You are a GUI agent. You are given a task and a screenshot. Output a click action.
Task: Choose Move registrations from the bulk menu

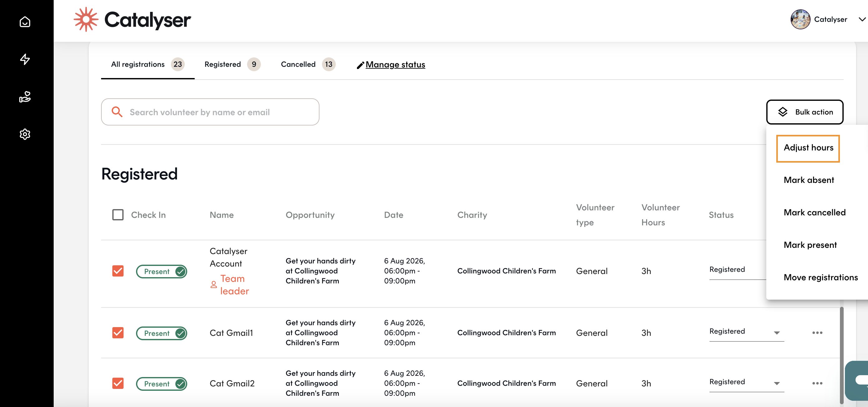tap(821, 277)
